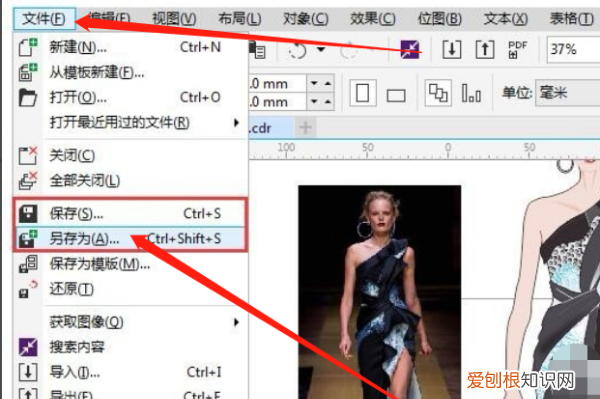Click the floppy disk icon beside 保存
The width and height of the screenshot is (600, 399).
[28, 213]
